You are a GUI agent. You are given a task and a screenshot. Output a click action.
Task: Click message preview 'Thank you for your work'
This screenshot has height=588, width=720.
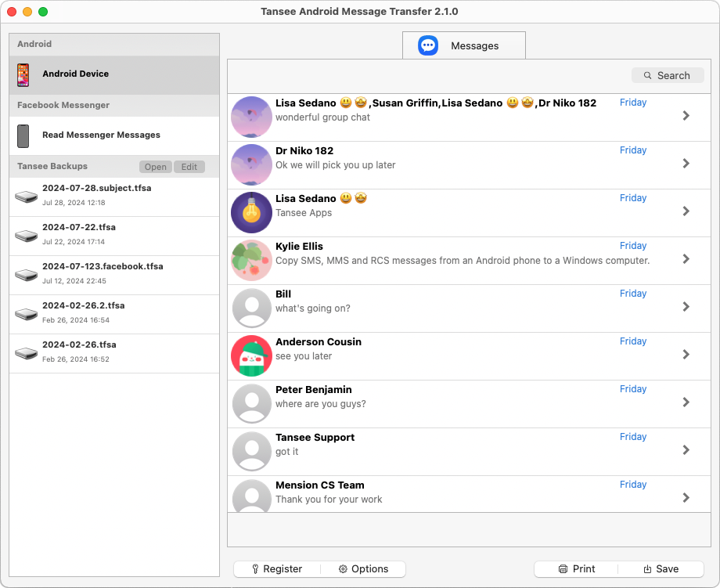329,500
